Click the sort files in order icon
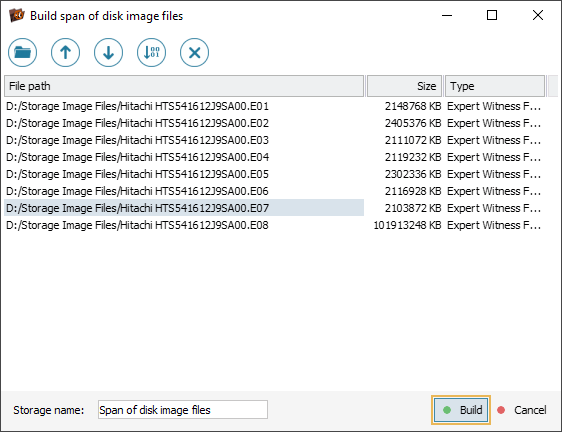Image resolution: width=562 pixels, height=432 pixels. point(152,53)
